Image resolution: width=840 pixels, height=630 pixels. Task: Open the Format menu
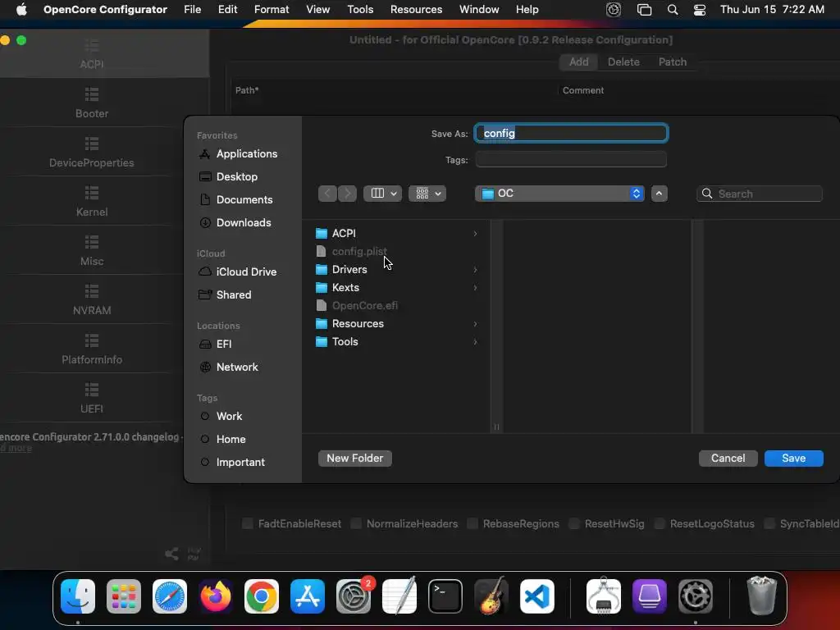(271, 10)
